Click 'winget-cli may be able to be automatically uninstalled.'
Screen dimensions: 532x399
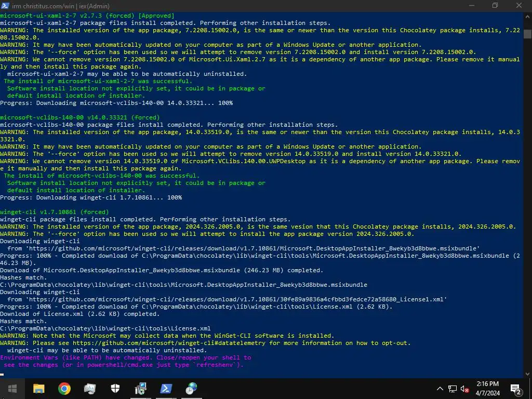tap(107, 350)
